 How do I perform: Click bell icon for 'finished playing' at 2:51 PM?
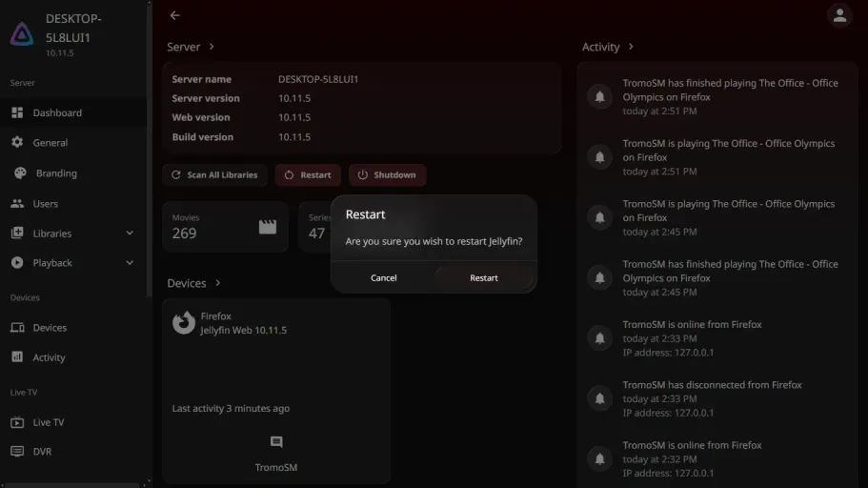click(x=599, y=96)
